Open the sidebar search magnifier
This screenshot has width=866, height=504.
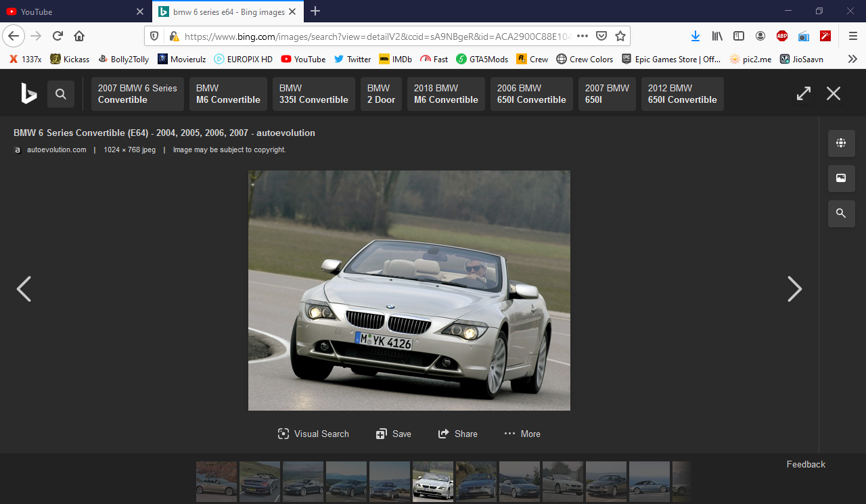click(x=841, y=214)
